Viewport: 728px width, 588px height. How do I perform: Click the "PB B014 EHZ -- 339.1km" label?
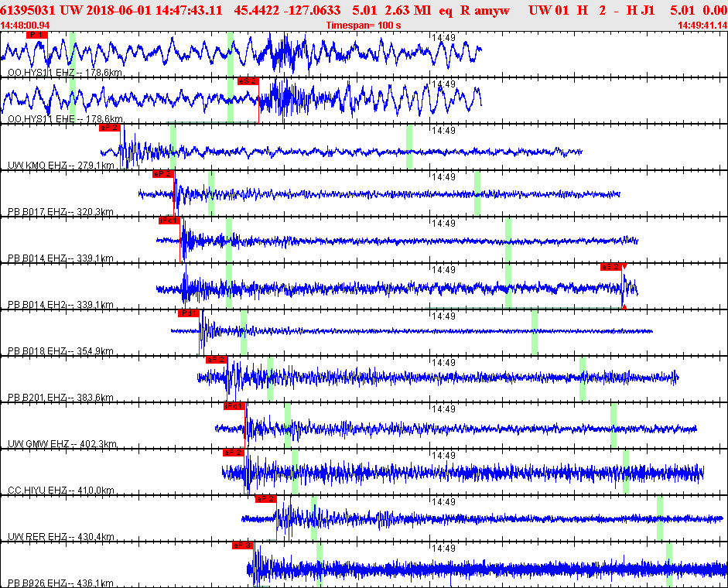pyautogui.click(x=60, y=258)
